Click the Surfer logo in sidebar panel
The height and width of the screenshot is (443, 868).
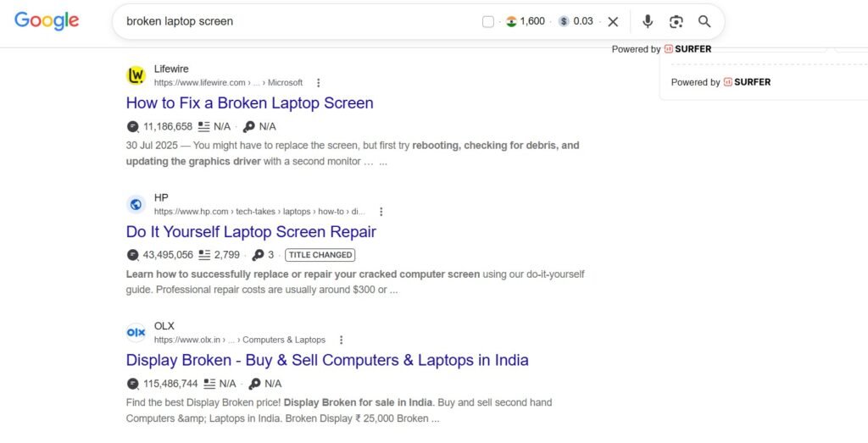click(x=747, y=82)
